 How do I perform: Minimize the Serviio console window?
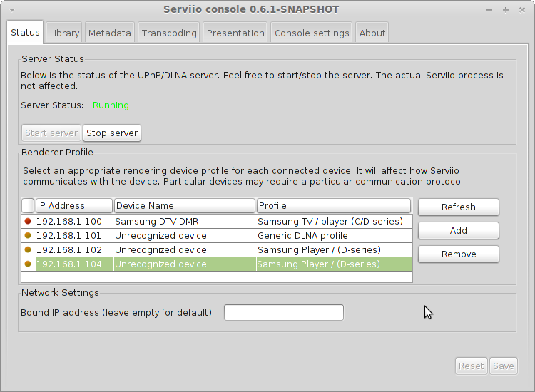point(489,10)
